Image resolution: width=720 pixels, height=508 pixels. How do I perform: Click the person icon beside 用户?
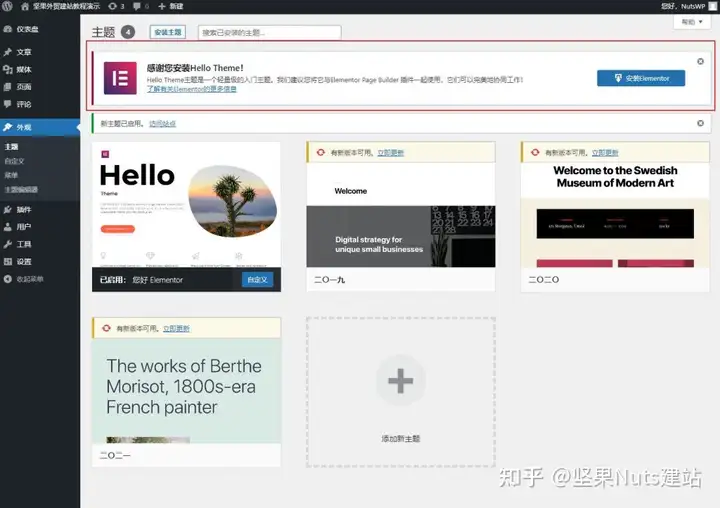(7, 227)
